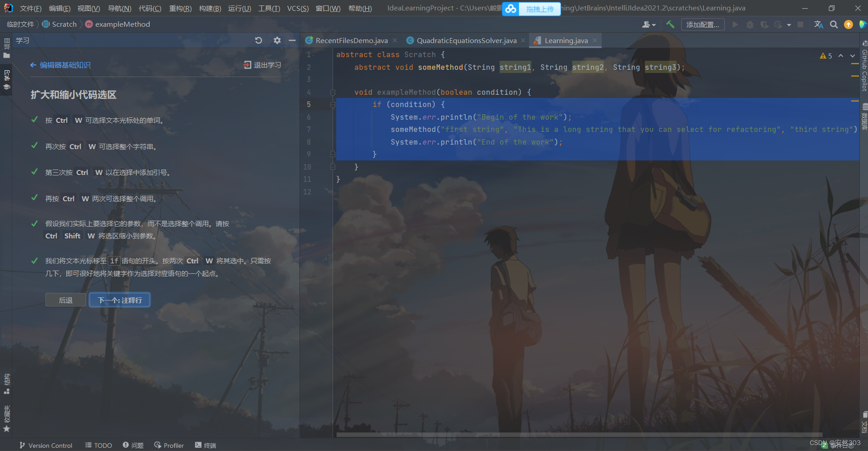Image resolution: width=868 pixels, height=451 pixels.
Task: Go back to 编辑器基础知识 link
Action: point(60,65)
